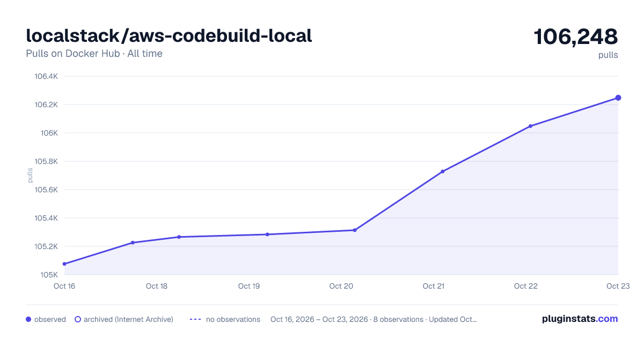Click the pluginstats.com link

580,319
